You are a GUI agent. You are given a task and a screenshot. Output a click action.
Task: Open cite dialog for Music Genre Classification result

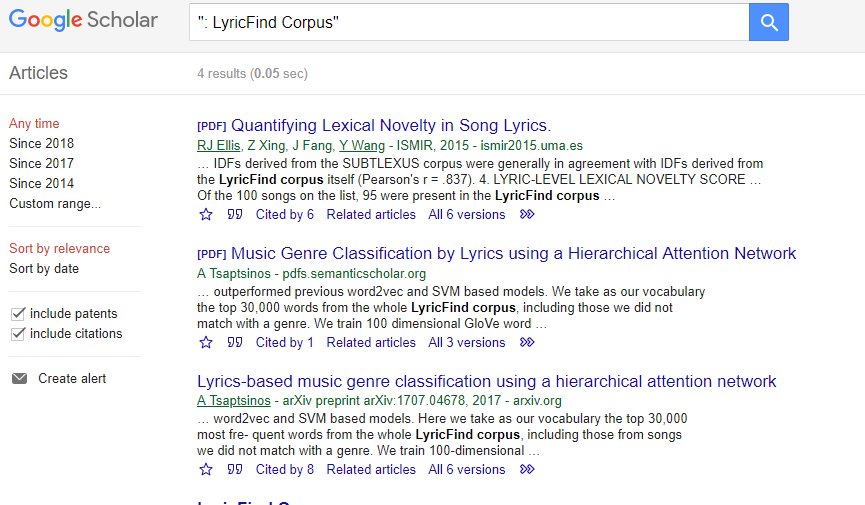pyautogui.click(x=235, y=342)
